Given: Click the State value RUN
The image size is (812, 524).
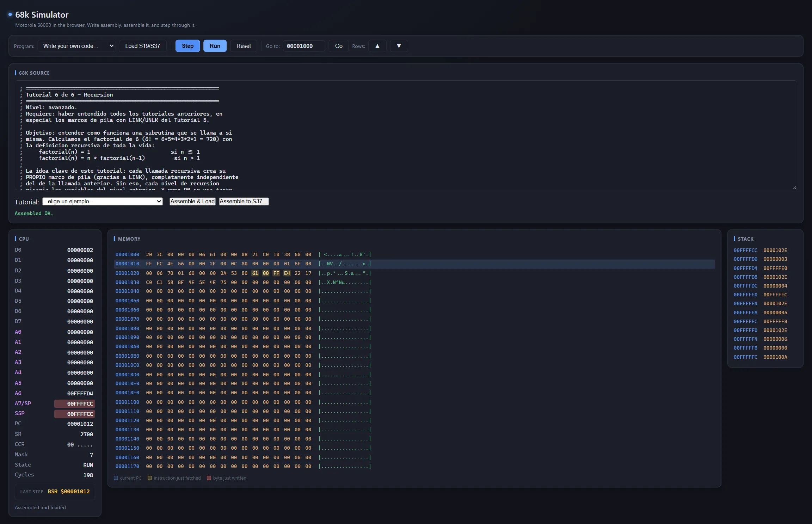Looking at the screenshot, I should [88, 465].
